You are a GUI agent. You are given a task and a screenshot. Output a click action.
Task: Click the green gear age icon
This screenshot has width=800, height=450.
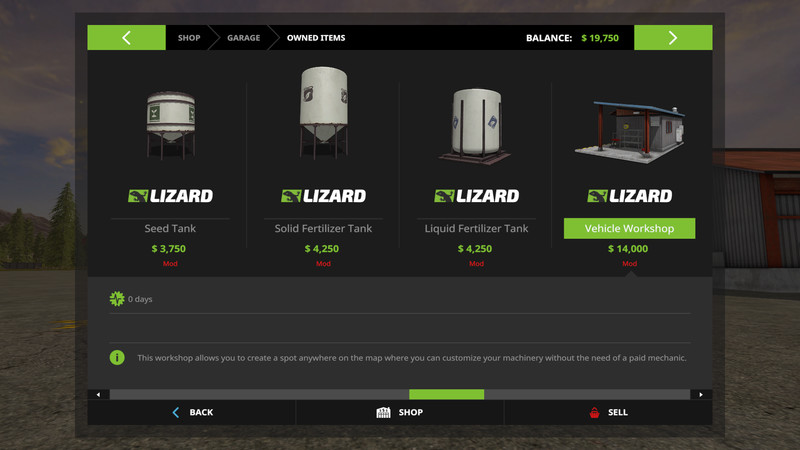pyautogui.click(x=117, y=298)
